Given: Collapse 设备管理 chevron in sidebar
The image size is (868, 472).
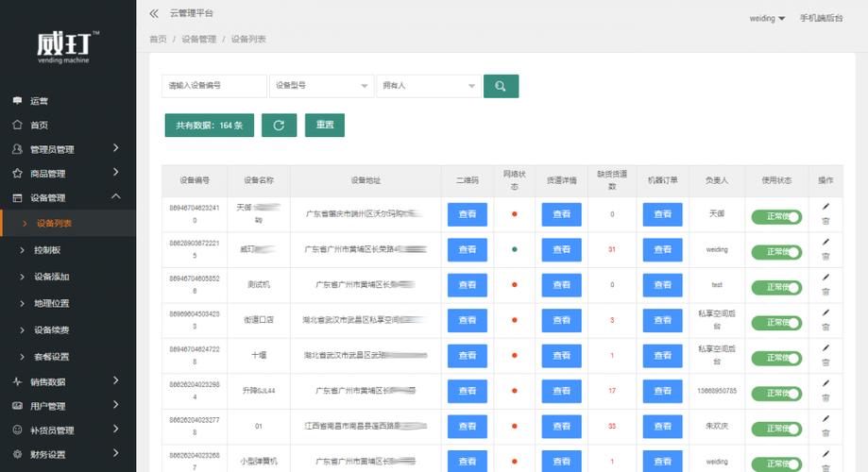Looking at the screenshot, I should point(115,196).
